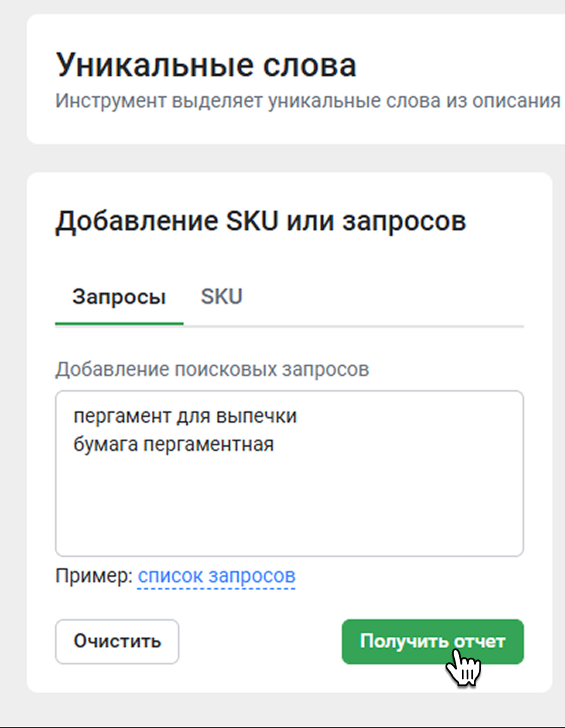The image size is (565, 728).
Task: Open the список запросов example link
Action: pyautogui.click(x=216, y=576)
